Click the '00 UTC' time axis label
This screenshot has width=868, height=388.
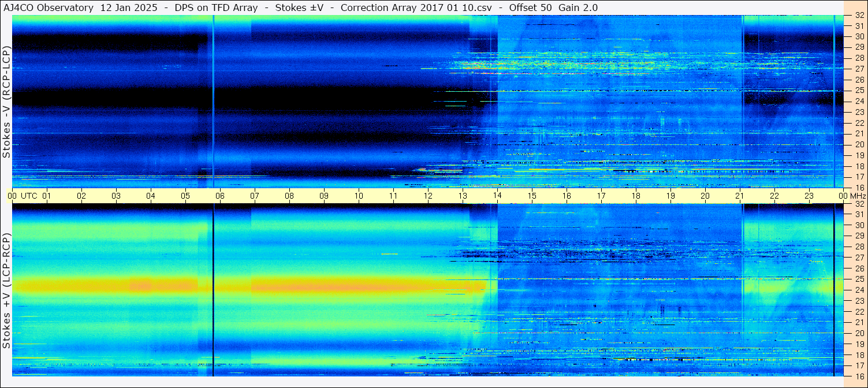click(23, 196)
